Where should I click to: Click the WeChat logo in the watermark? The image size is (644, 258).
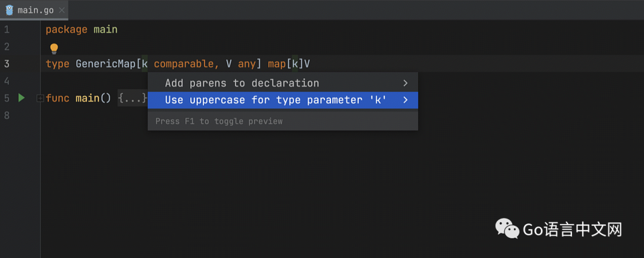(506, 228)
